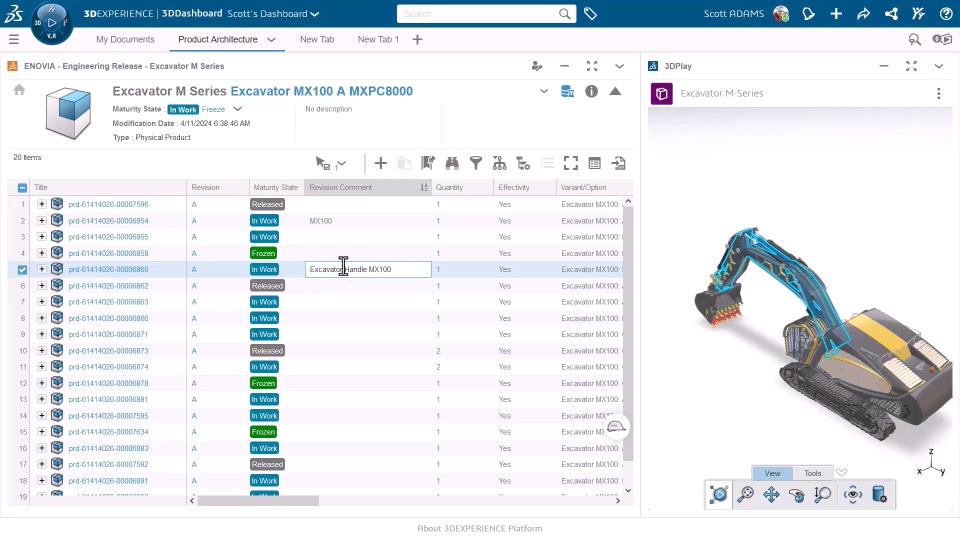The height and width of the screenshot is (540, 960).
Task: Open notifications bell icon
Action: [808, 13]
